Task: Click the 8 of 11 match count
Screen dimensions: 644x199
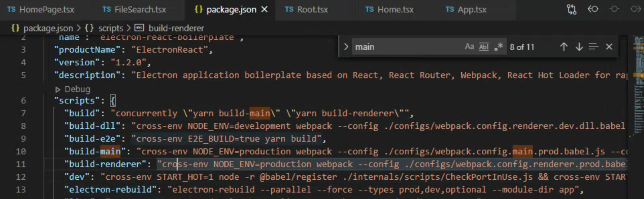Action: [x=522, y=47]
